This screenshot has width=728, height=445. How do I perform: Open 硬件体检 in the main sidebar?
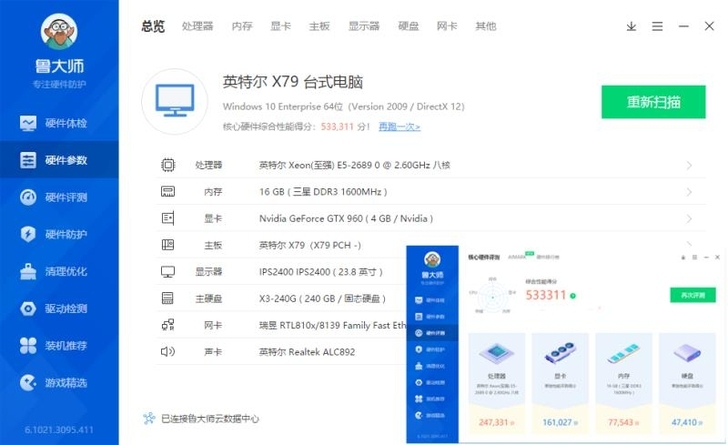tap(59, 123)
